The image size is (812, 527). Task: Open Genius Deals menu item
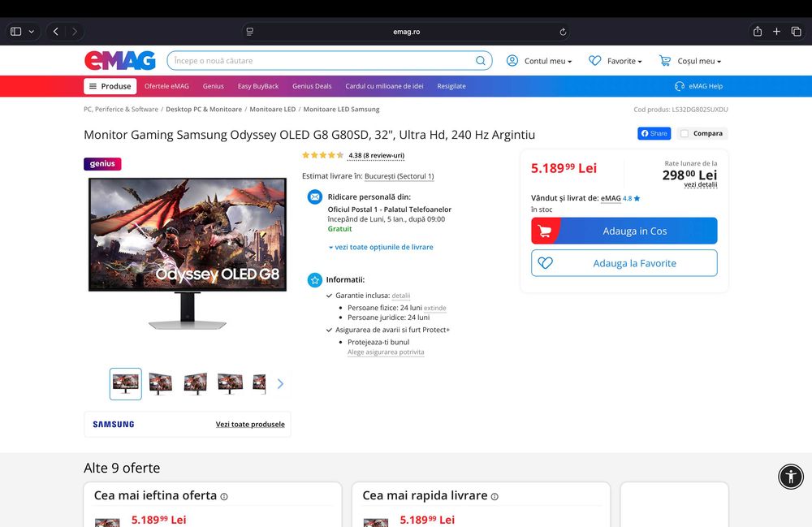[312, 86]
